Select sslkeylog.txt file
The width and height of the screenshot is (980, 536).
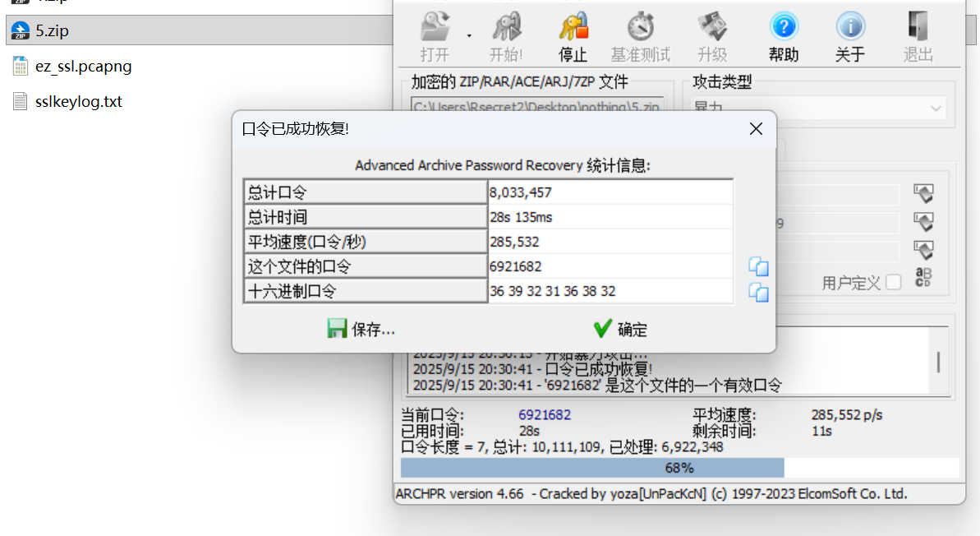(79, 101)
